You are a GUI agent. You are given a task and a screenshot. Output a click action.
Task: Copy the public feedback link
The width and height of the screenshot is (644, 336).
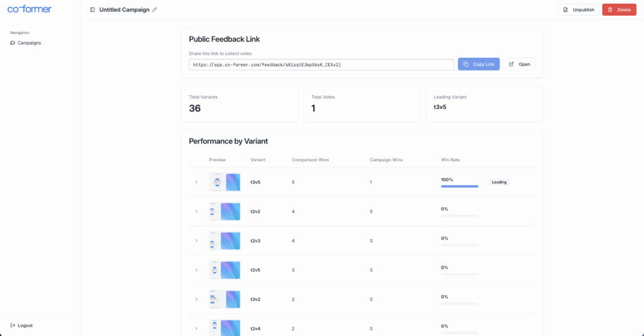click(479, 64)
